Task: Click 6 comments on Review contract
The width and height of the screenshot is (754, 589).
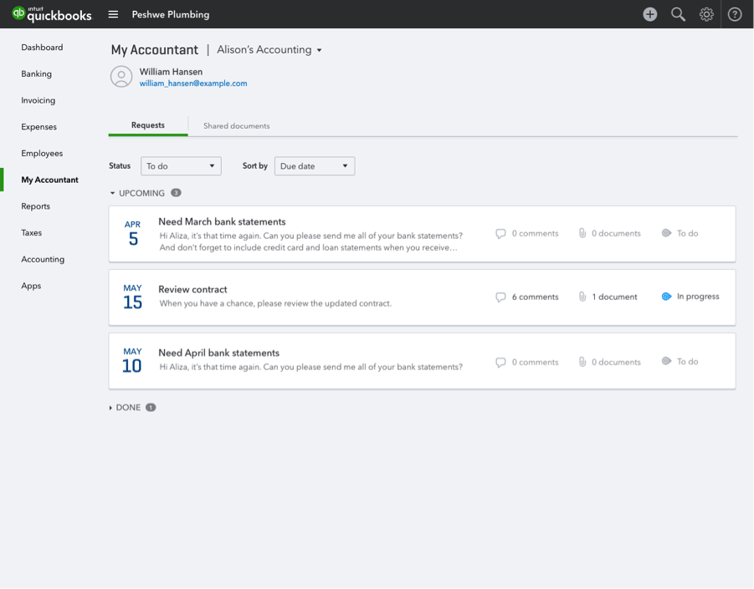Action: pos(535,297)
